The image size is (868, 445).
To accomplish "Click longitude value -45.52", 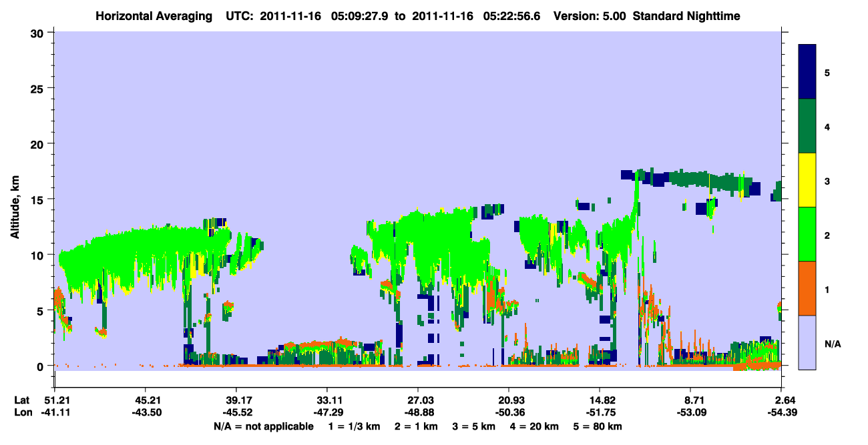I will (236, 412).
